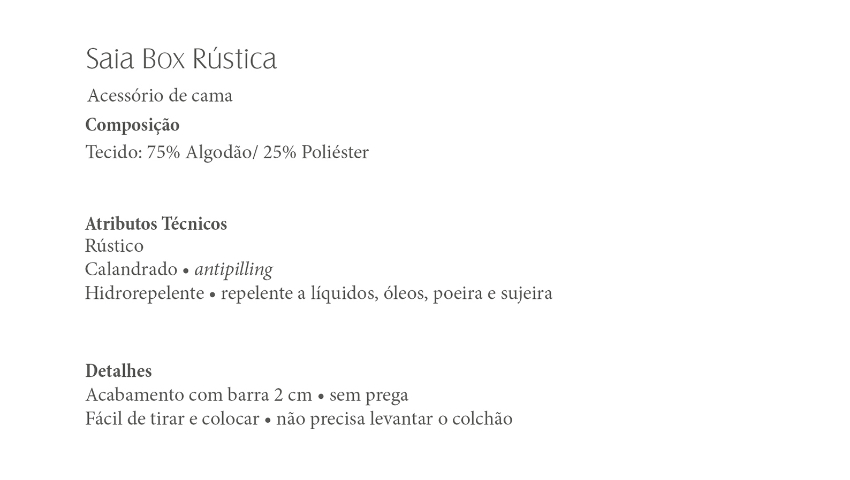Image resolution: width=850 pixels, height=480 pixels.
Task: Click the words 'poeira e sujeira'
Action: click(493, 293)
